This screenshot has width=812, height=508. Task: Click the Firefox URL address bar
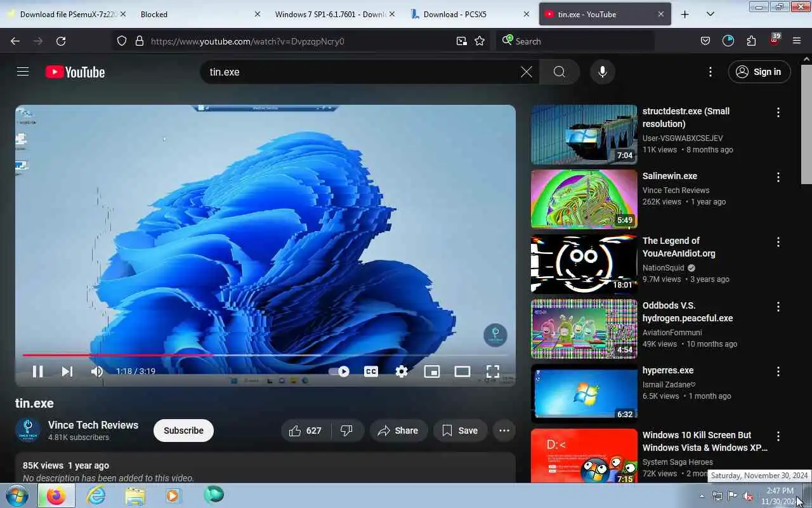pos(301,41)
